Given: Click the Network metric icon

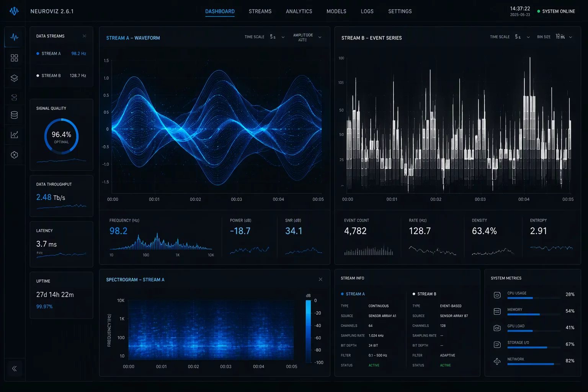Looking at the screenshot, I should tap(497, 361).
